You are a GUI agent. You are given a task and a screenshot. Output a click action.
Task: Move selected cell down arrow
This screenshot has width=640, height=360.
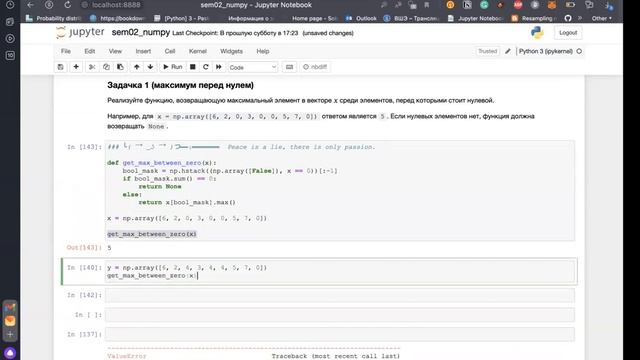pyautogui.click(x=150, y=67)
